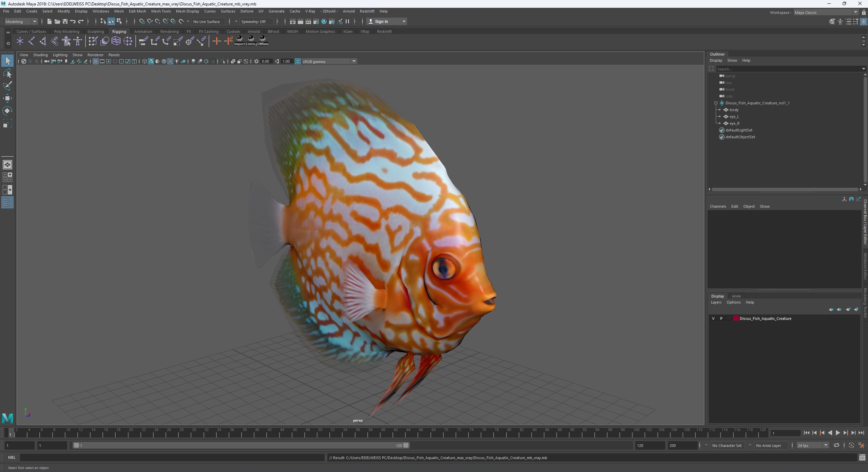
Task: Toggle V column for Discus_Fish layer
Action: tap(713, 319)
